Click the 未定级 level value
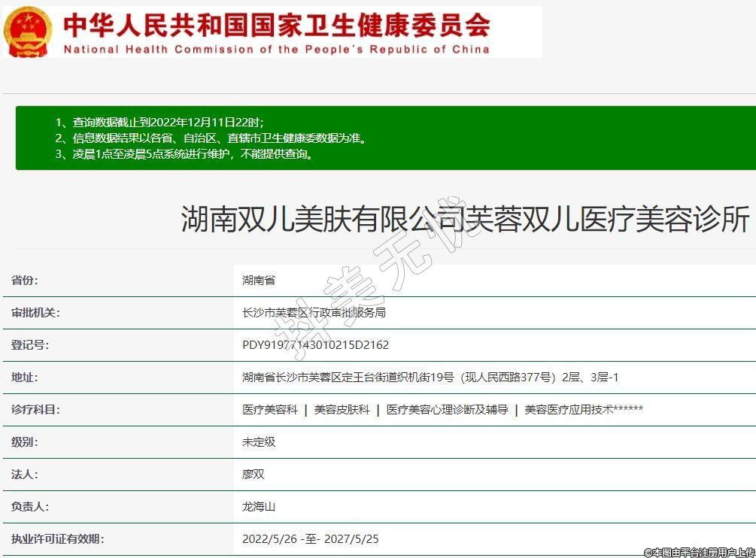The width and height of the screenshot is (756, 558). point(259,442)
